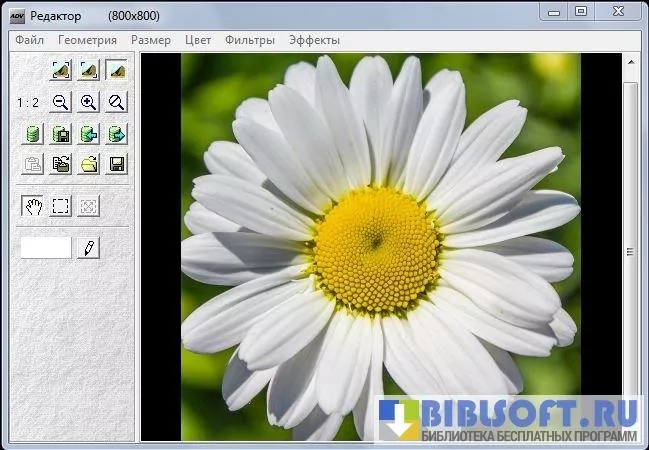Click the database with floppy disk icon

pyautogui.click(x=61, y=134)
